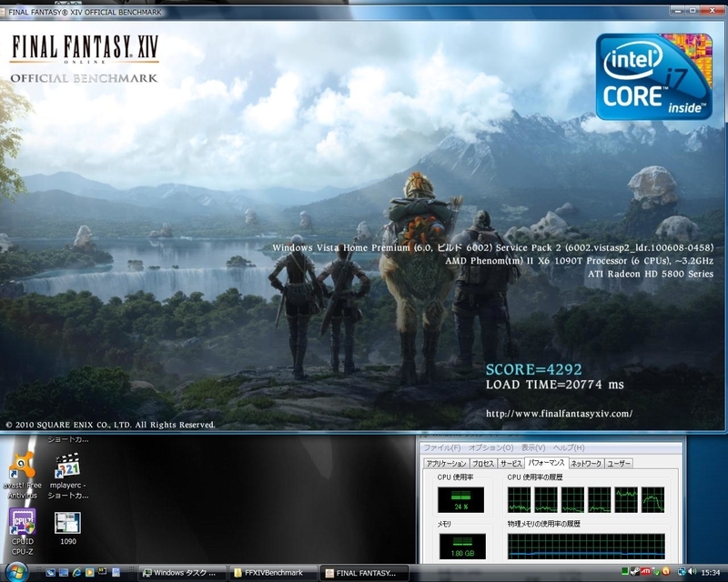
Task: Click sixth CPU core history graph
Action: (652, 499)
